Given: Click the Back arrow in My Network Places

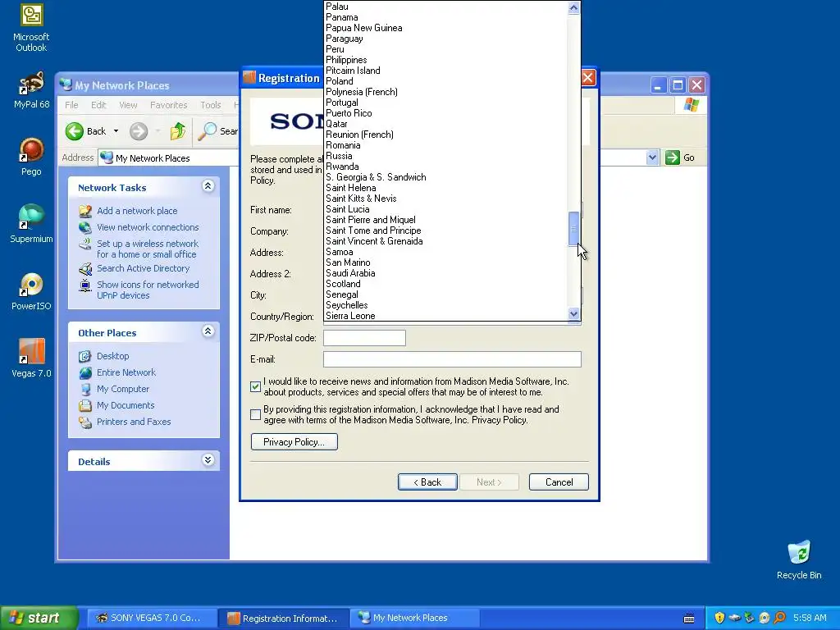Looking at the screenshot, I should 75,131.
